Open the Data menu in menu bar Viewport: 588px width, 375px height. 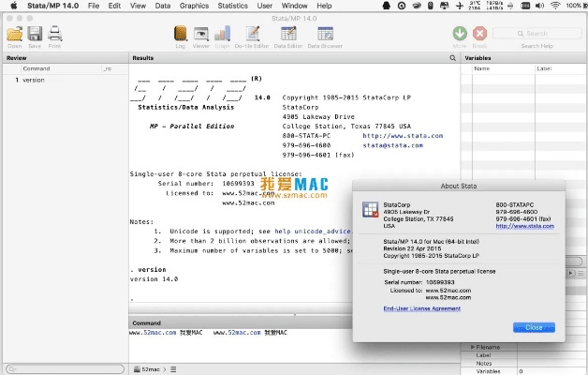pos(163,6)
